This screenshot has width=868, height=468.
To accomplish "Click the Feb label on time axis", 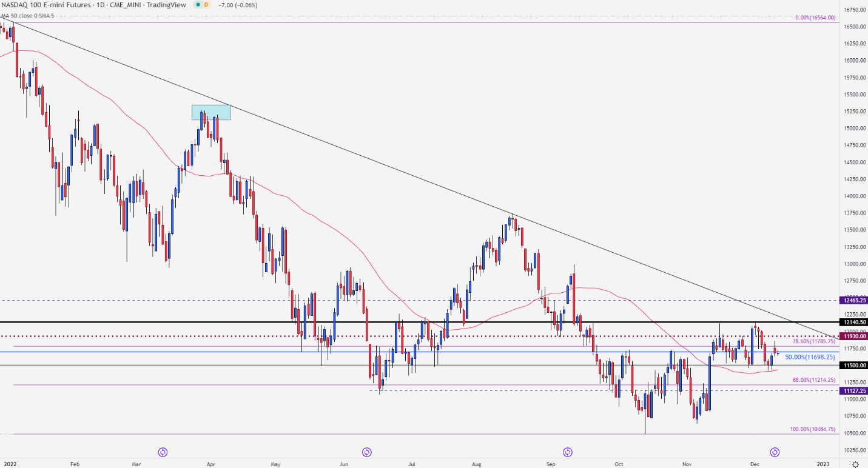I will (75, 464).
